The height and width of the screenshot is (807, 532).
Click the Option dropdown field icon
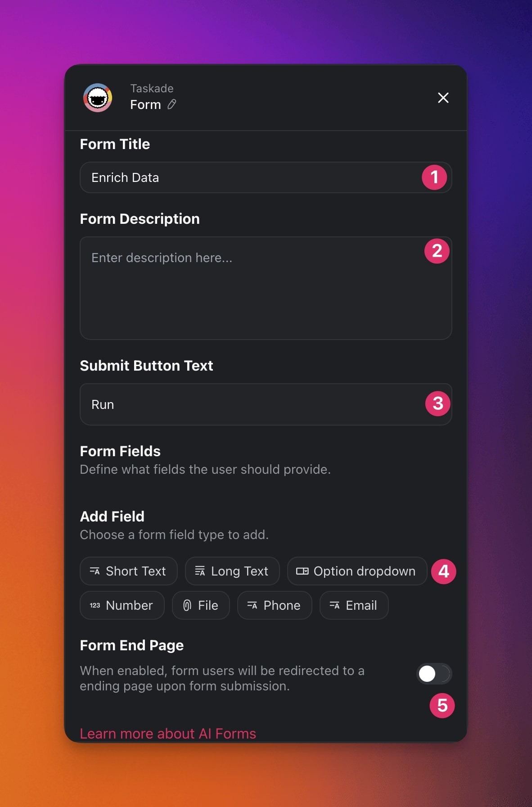coord(302,571)
